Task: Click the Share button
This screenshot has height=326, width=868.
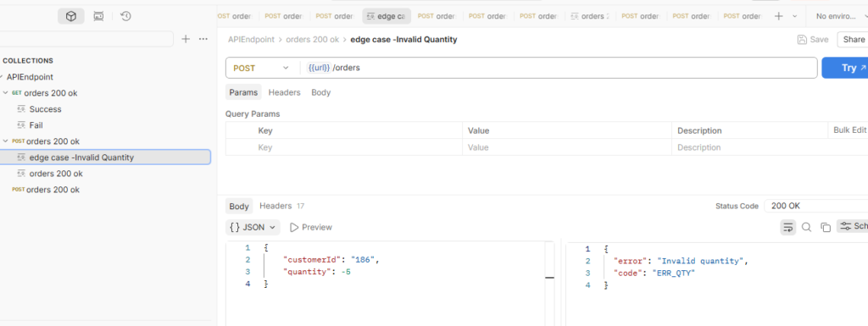Action: [853, 39]
